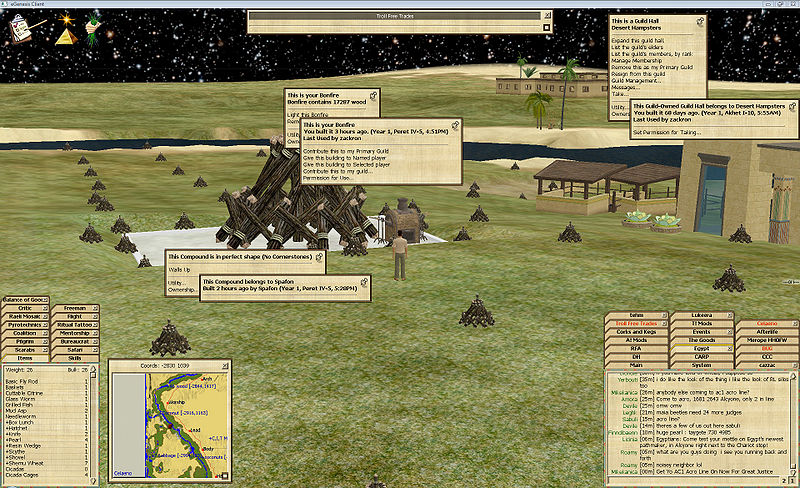Open 'Guild Management...' submenu
This screenshot has width=800, height=488.
pos(636,81)
